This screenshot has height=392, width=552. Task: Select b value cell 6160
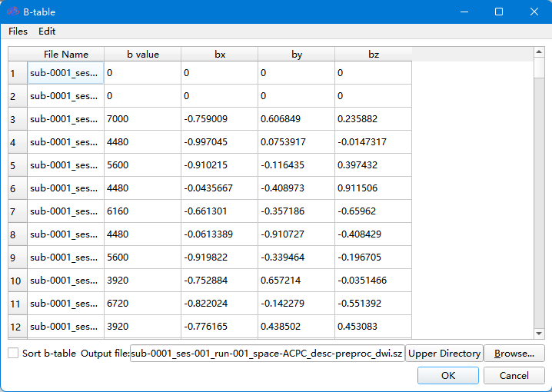click(142, 211)
